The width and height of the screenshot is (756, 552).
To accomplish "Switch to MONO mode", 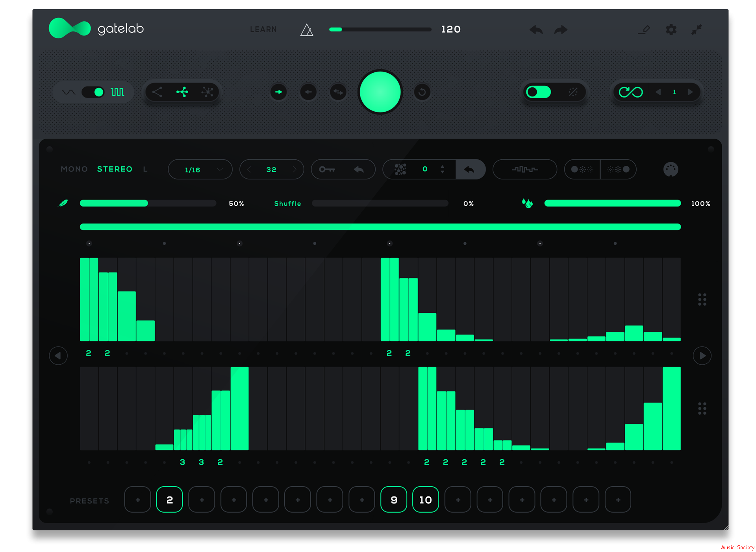I will point(74,169).
